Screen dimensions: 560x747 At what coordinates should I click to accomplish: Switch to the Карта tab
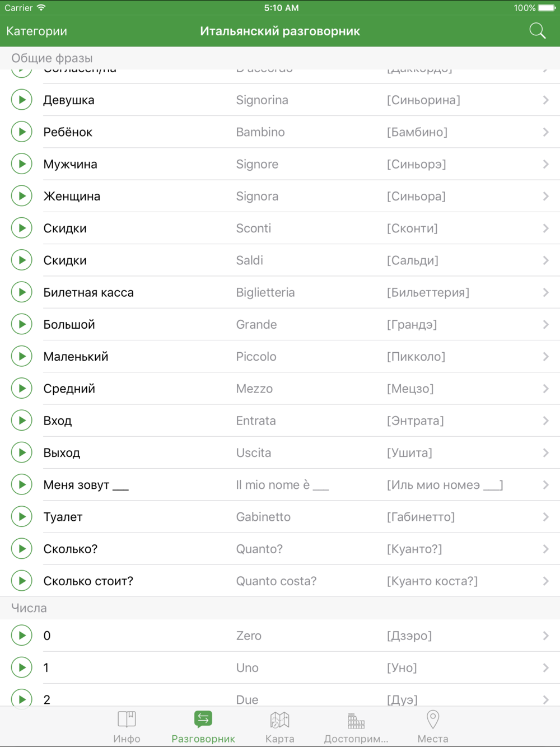coord(279,727)
